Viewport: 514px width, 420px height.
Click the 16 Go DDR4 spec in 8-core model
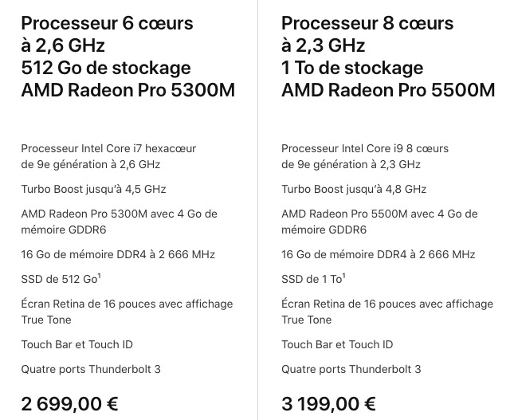(378, 254)
